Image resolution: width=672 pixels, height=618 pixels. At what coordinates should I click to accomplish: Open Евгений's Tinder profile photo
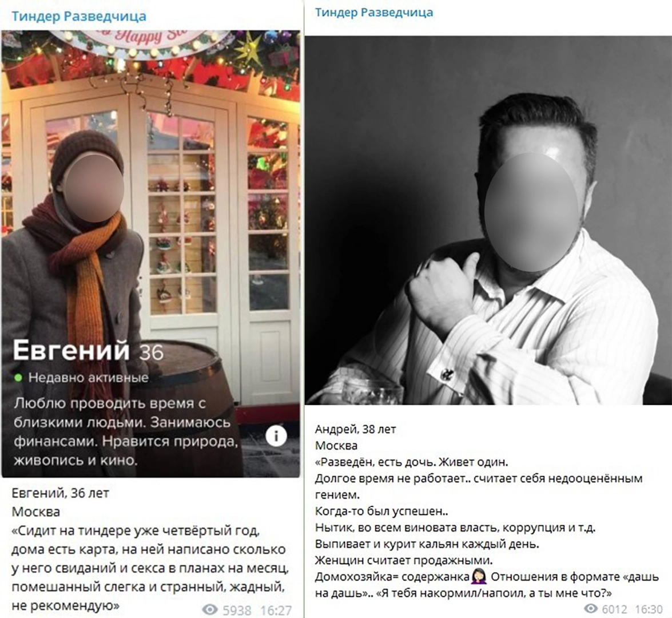151,253
